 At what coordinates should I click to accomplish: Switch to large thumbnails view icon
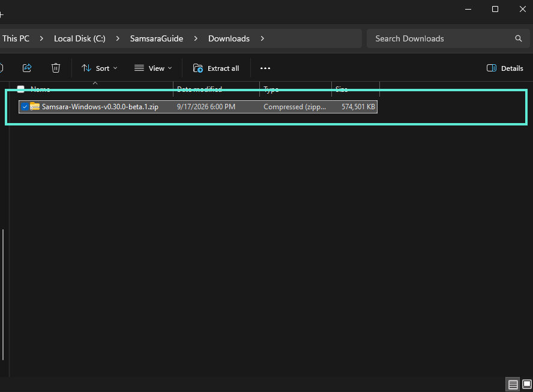(527, 384)
